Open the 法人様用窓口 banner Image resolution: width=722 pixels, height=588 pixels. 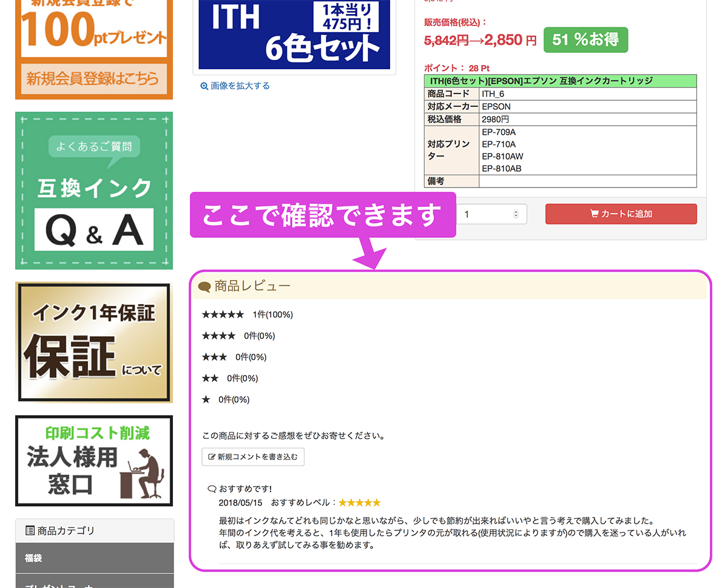(x=94, y=461)
